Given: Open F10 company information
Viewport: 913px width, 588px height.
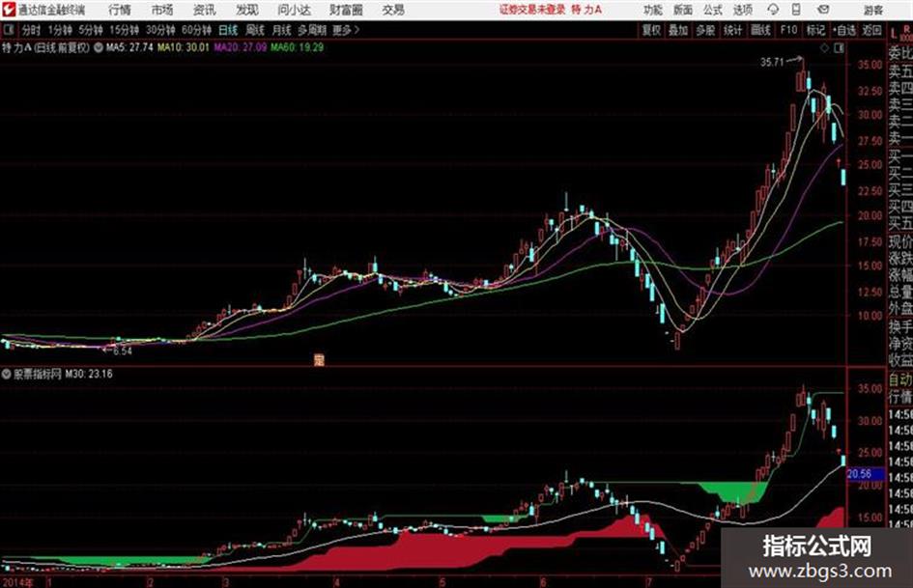Looking at the screenshot, I should 788,30.
